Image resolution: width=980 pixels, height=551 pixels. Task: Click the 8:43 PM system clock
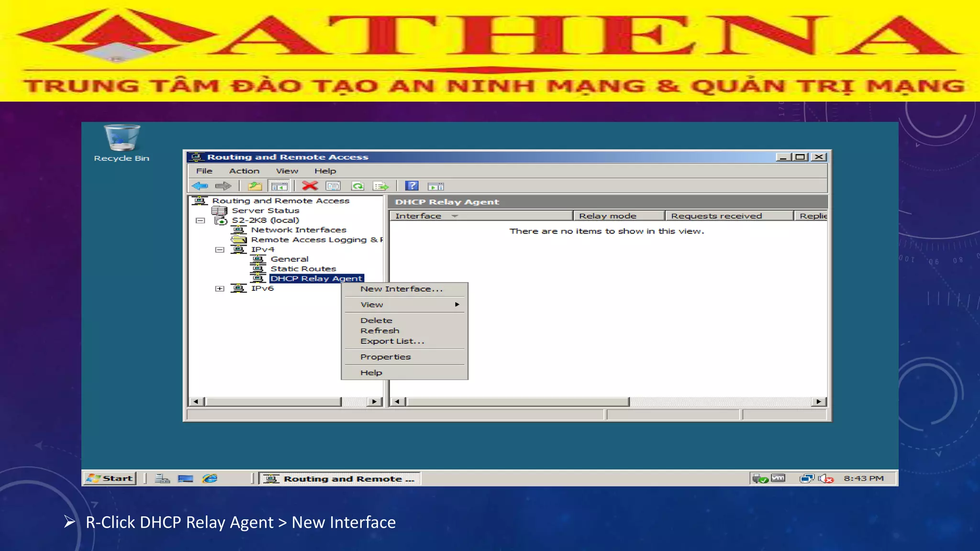tap(864, 478)
